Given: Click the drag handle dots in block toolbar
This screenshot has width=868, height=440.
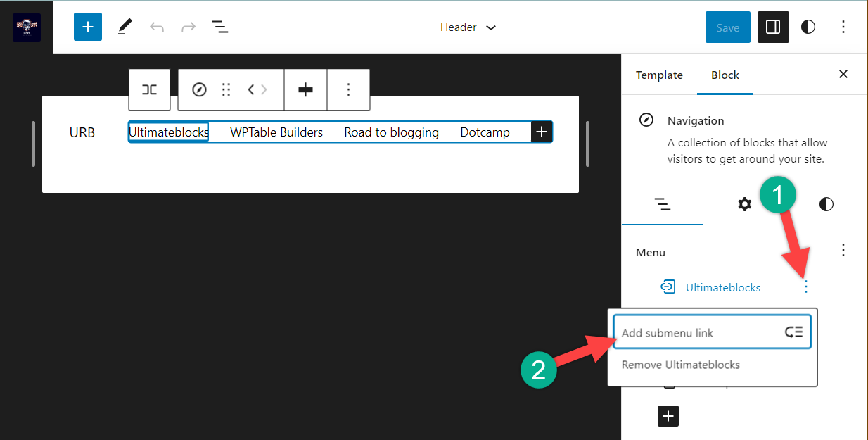Looking at the screenshot, I should (226, 89).
